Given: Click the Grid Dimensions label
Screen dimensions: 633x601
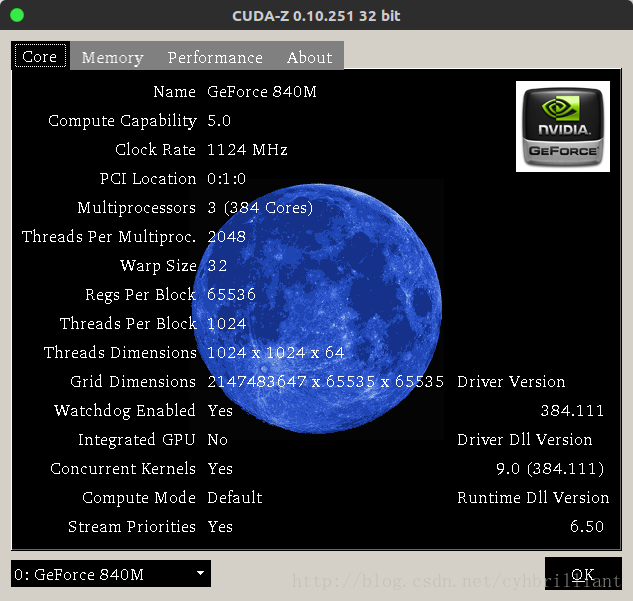Looking at the screenshot, I should click(x=133, y=382).
